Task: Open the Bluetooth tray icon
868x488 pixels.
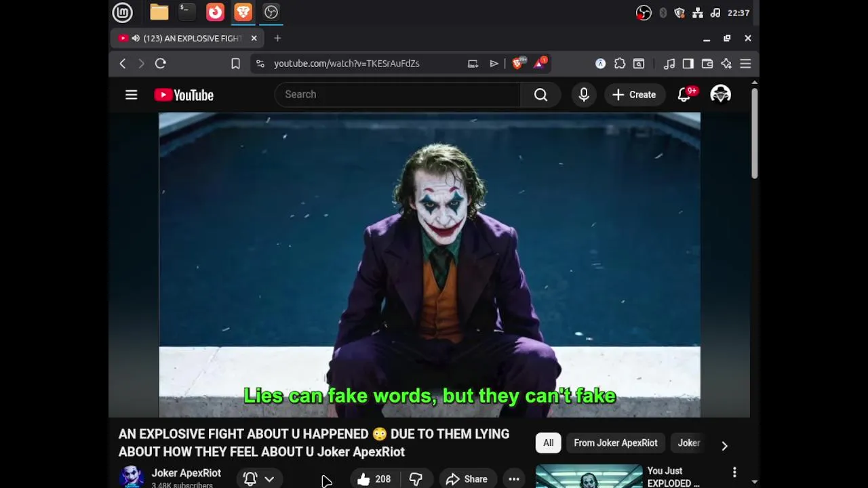Action: pyautogui.click(x=663, y=13)
